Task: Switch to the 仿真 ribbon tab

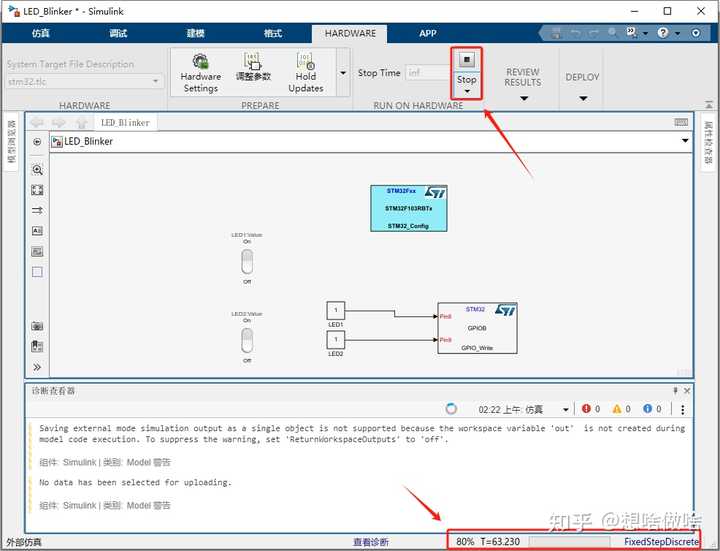Action: point(40,33)
